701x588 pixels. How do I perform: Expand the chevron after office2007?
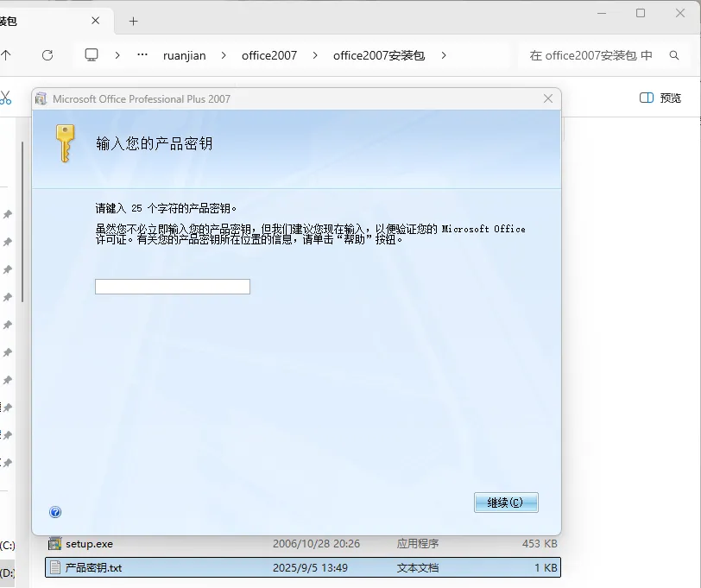point(315,55)
